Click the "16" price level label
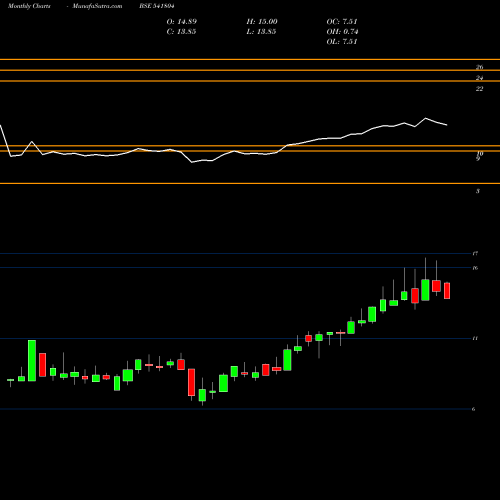The height and width of the screenshot is (500, 500). [475, 268]
